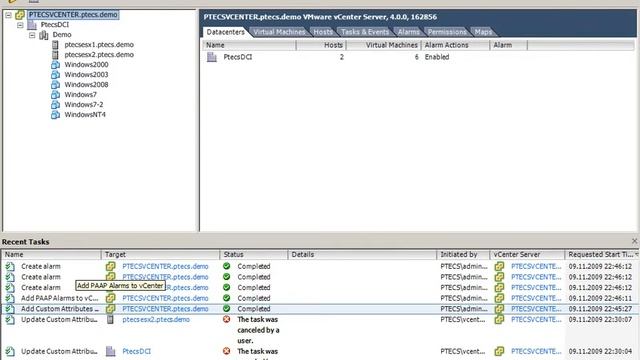Select Add PAAP Alarms to vC... task row
Viewport: 640px width, 360px height.
point(320,298)
